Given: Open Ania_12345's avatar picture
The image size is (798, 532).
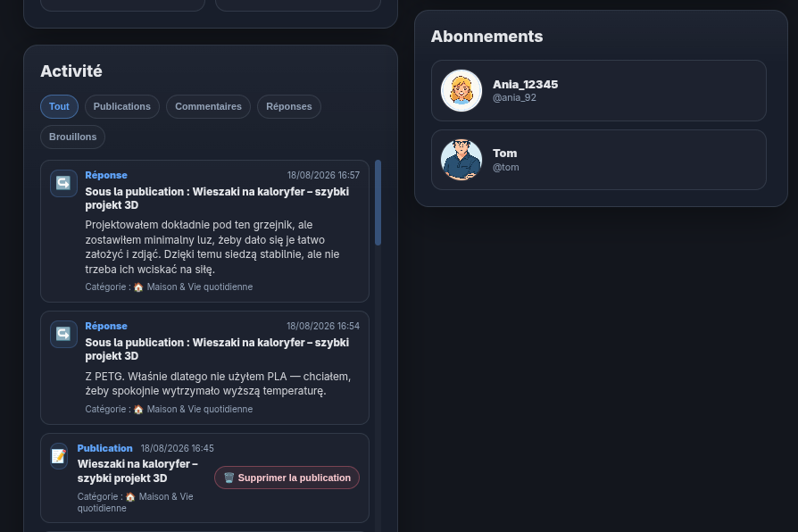Looking at the screenshot, I should [x=461, y=91].
